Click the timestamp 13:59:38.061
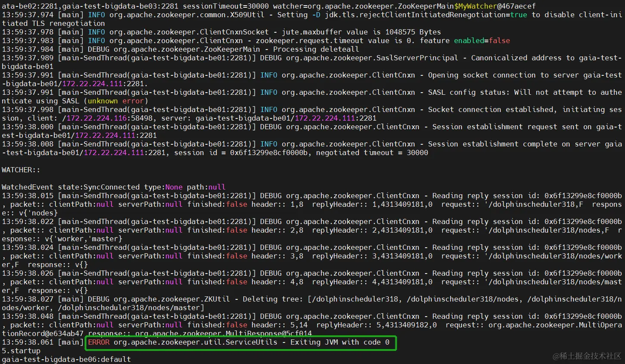 tap(28, 342)
